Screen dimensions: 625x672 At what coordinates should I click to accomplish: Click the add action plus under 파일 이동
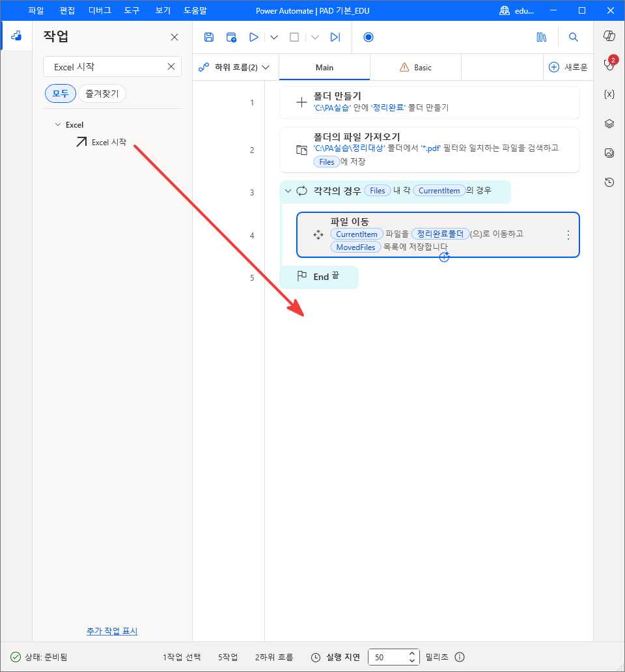444,257
